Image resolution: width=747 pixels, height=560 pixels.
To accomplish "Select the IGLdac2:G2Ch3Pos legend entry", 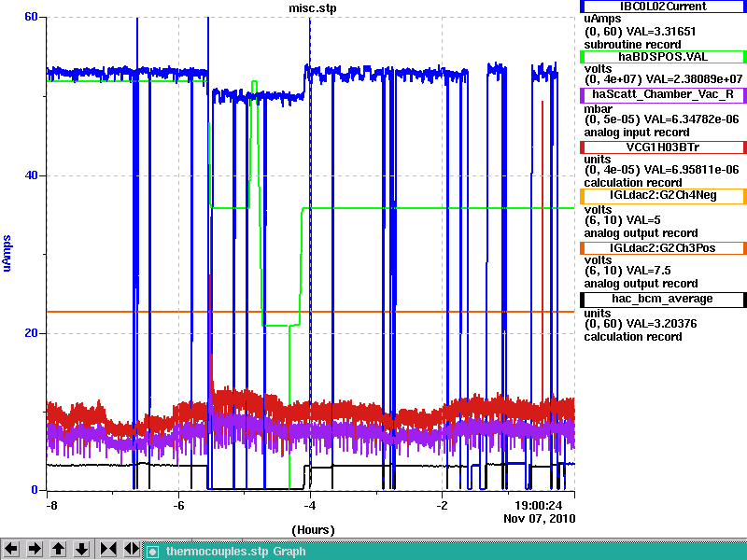I will click(663, 248).
